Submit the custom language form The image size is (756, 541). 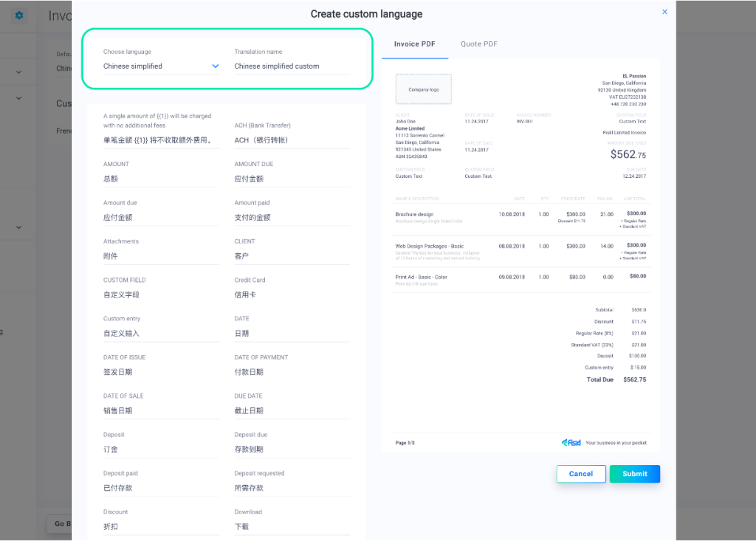[x=634, y=474]
